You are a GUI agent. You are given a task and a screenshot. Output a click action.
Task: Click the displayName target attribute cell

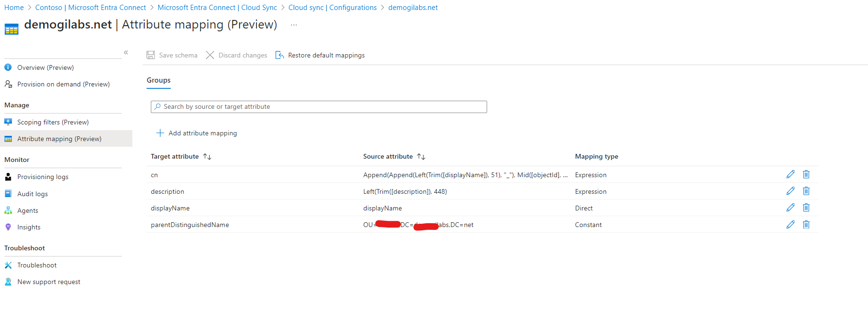(x=170, y=208)
